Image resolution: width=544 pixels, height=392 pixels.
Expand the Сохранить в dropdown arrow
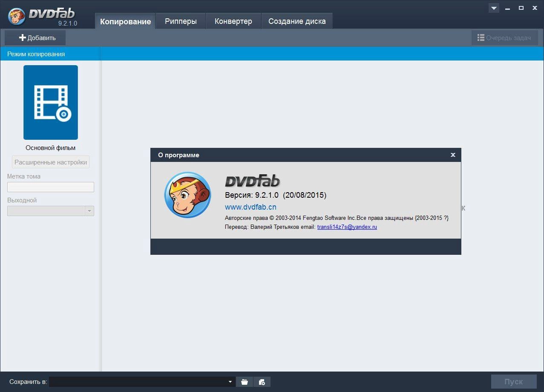pos(230,382)
